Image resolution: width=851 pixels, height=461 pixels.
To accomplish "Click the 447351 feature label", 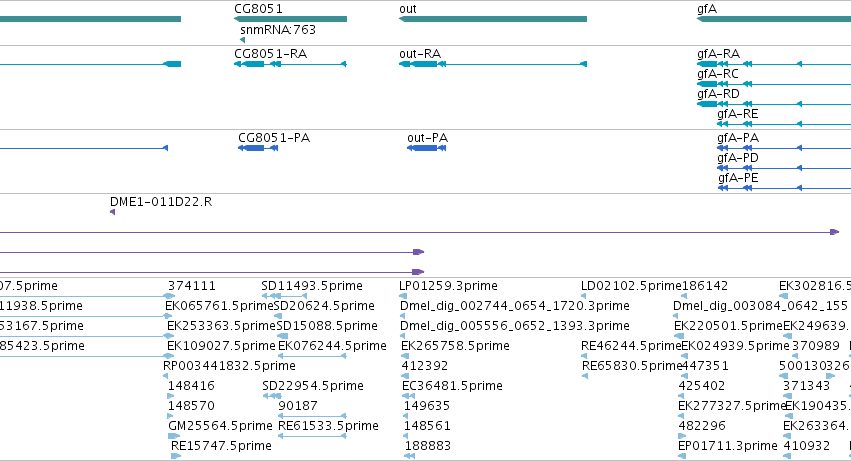I will 704,367.
